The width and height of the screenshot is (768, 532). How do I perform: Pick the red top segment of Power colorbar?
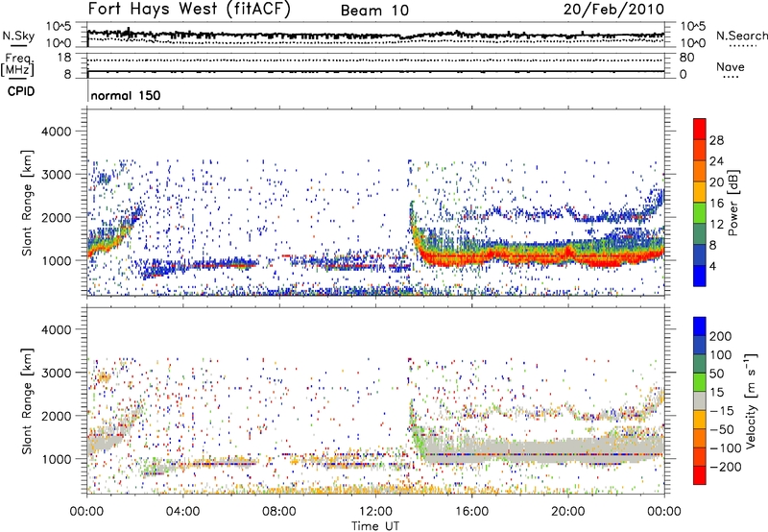[x=700, y=129]
